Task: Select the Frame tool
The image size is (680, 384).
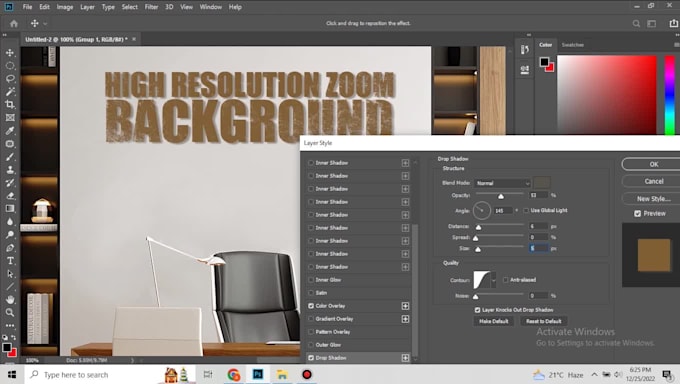Action: pos(10,118)
